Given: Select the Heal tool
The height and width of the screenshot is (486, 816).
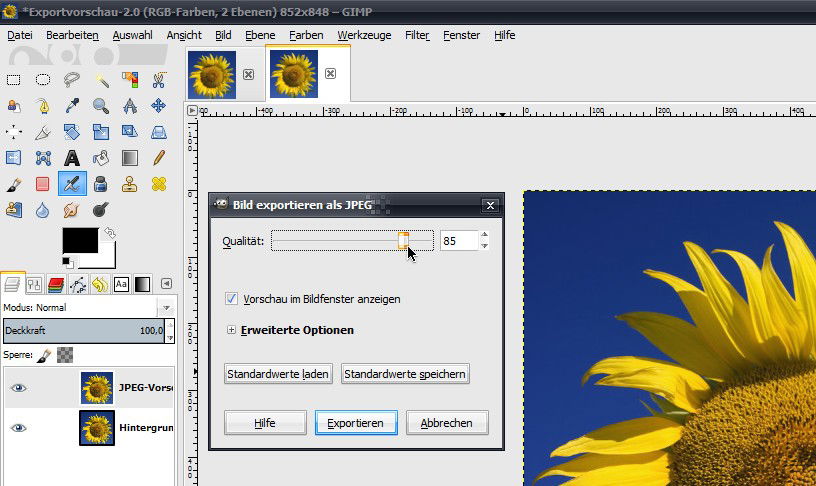Looking at the screenshot, I should tap(159, 184).
